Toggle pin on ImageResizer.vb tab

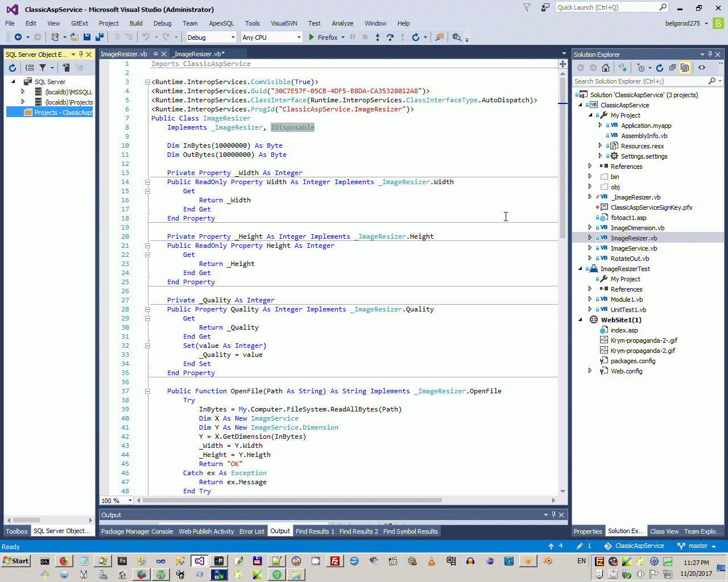click(x=155, y=54)
